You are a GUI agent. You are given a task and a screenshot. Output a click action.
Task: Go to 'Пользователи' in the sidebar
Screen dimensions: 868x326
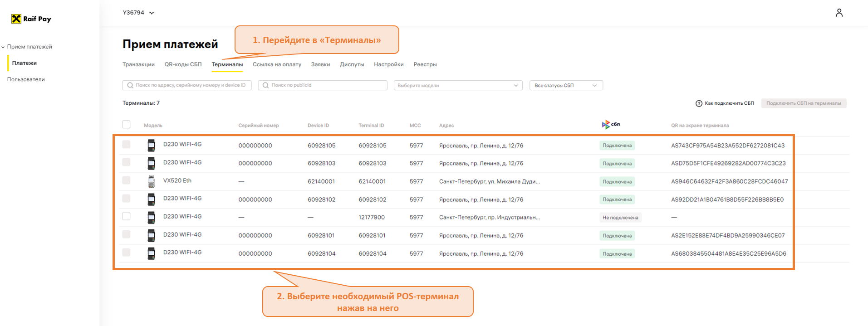click(x=26, y=79)
